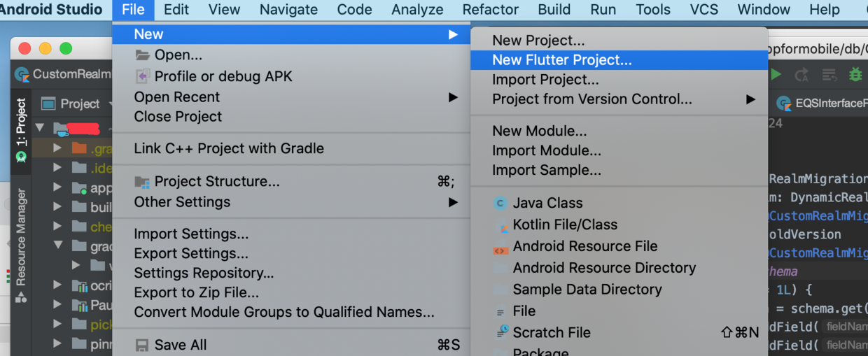Screen dimensions: 868x356
Task: Click the green Run app icon
Action: pos(776,74)
